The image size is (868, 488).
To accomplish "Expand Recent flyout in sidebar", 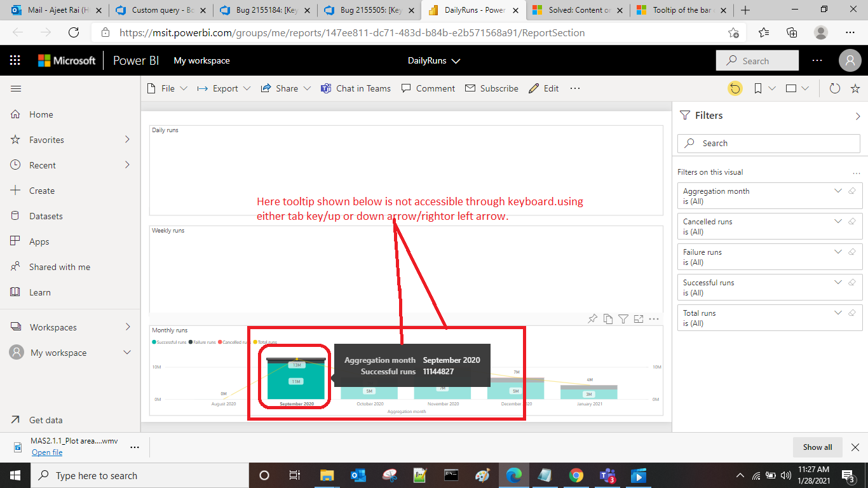I will click(x=127, y=165).
